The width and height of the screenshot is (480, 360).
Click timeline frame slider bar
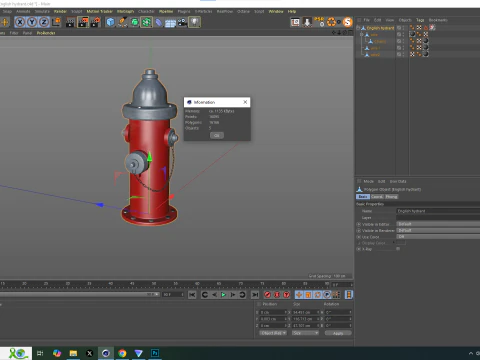[79, 295]
